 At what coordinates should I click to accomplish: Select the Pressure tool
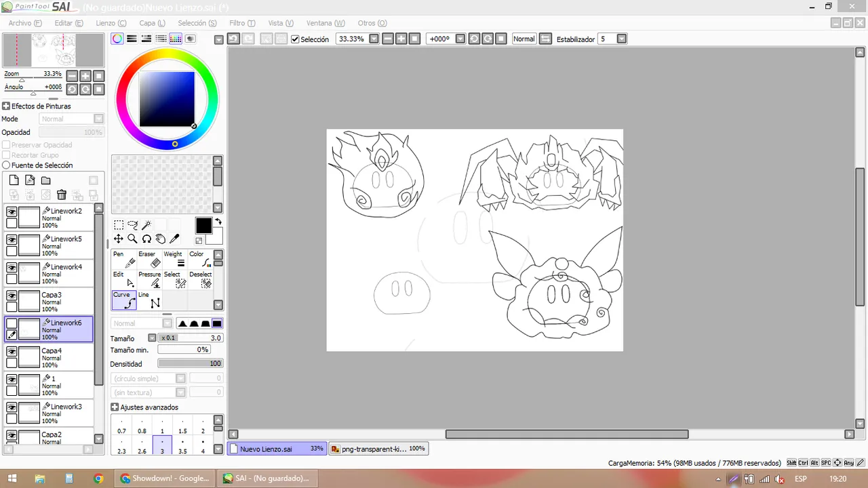[x=151, y=279]
